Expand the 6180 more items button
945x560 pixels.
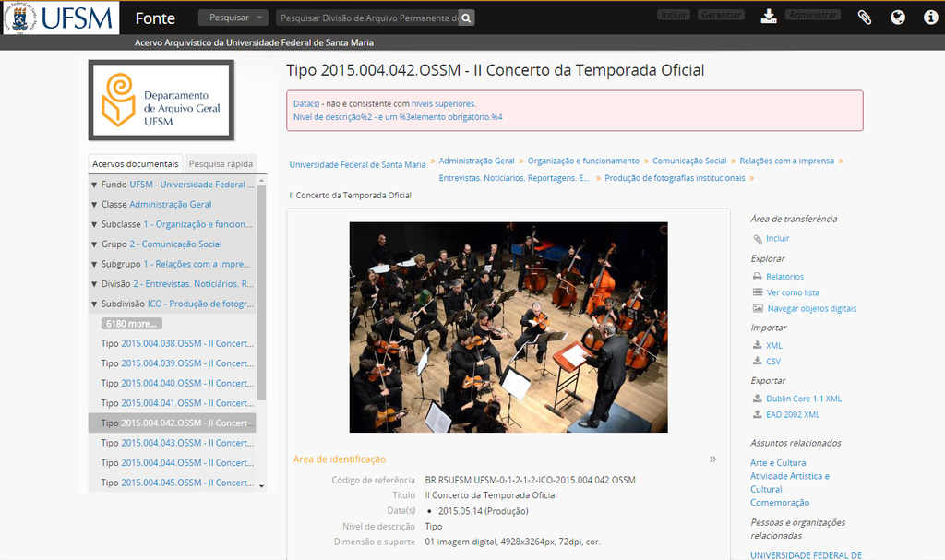pos(132,324)
